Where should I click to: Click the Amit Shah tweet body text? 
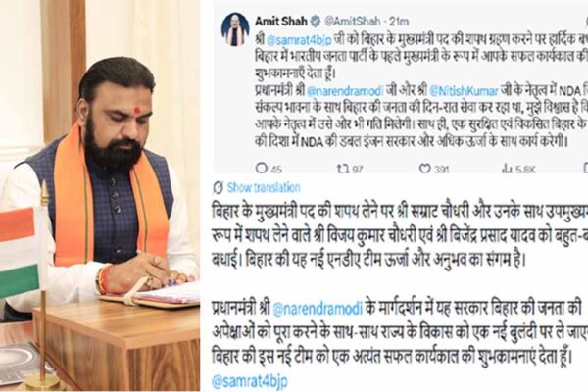tap(421, 90)
